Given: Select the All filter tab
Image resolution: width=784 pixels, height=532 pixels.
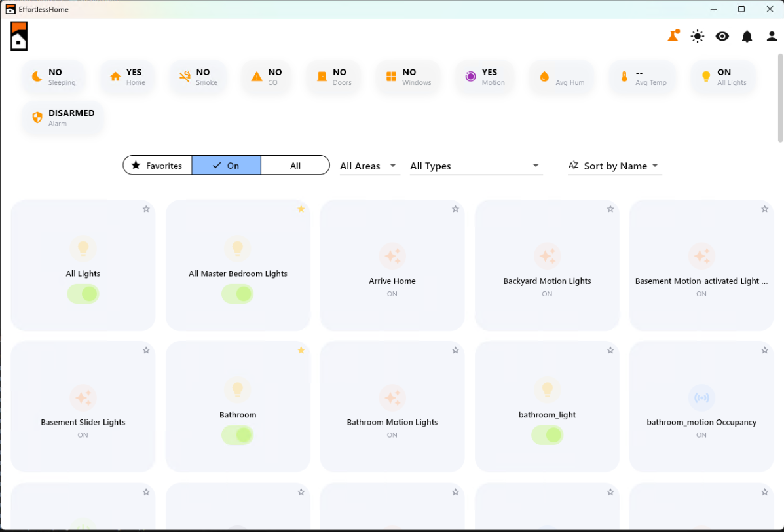Looking at the screenshot, I should point(295,166).
